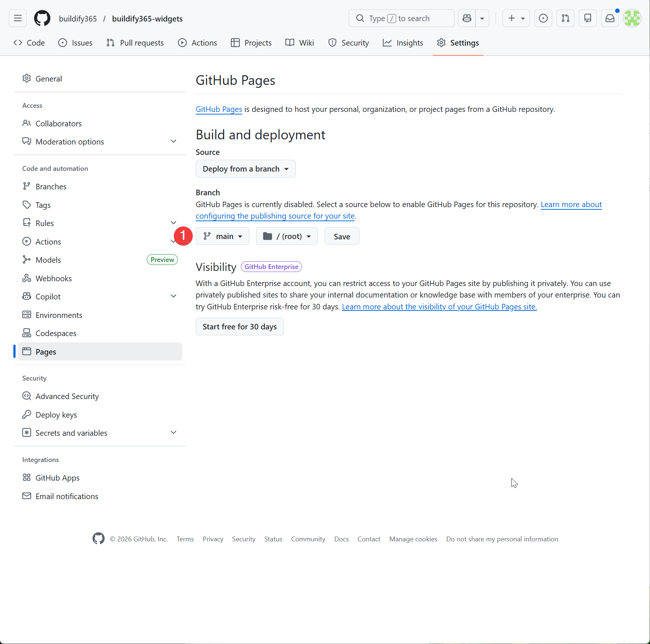Screen dimensions: 650x644
Task: Open the main branch selector dropdown
Action: coord(222,236)
